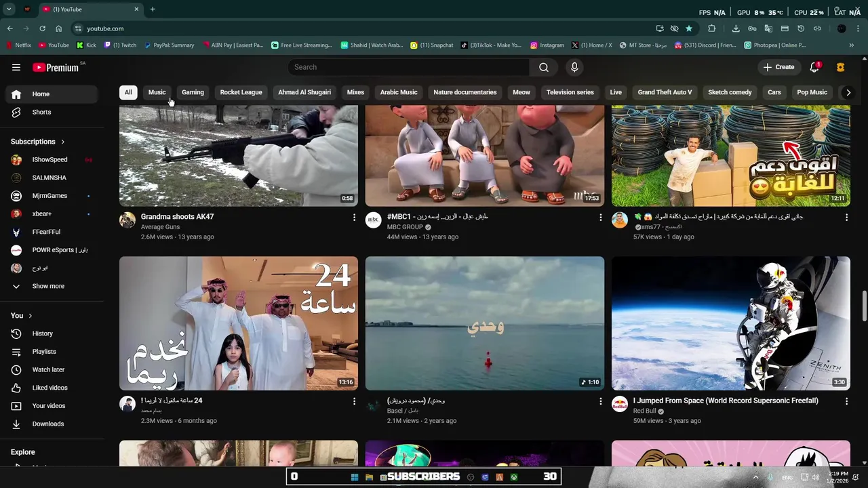Open Your videos in the sidebar

(52, 406)
